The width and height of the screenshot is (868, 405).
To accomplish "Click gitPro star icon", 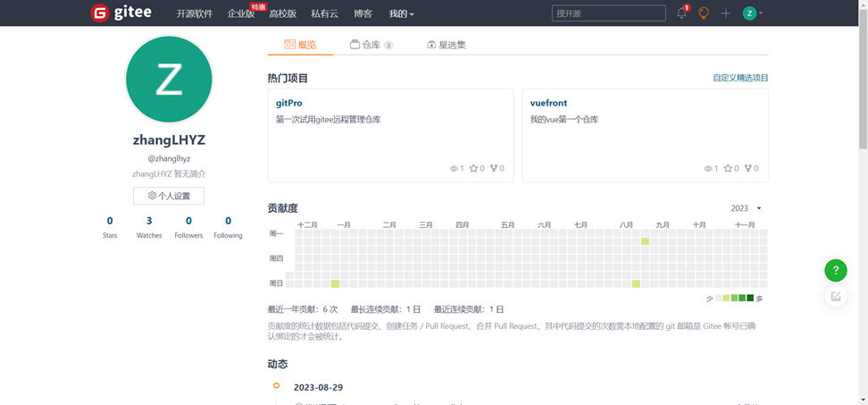I will point(473,168).
